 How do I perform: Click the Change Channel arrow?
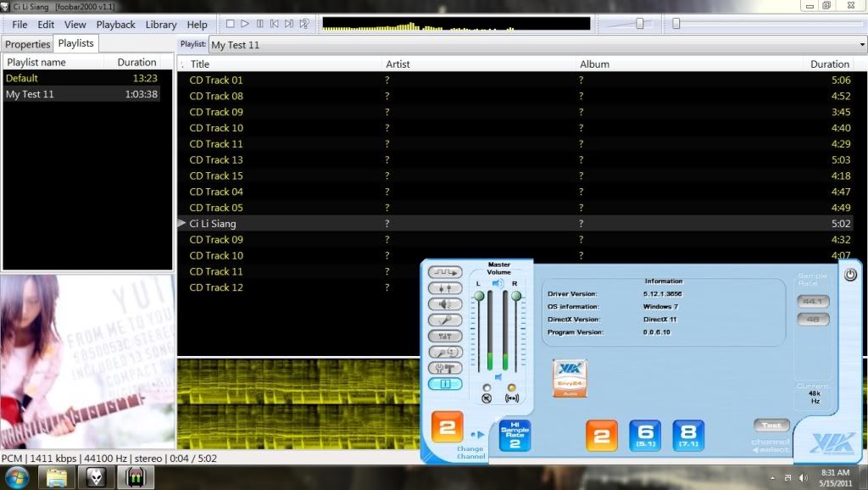(x=477, y=435)
